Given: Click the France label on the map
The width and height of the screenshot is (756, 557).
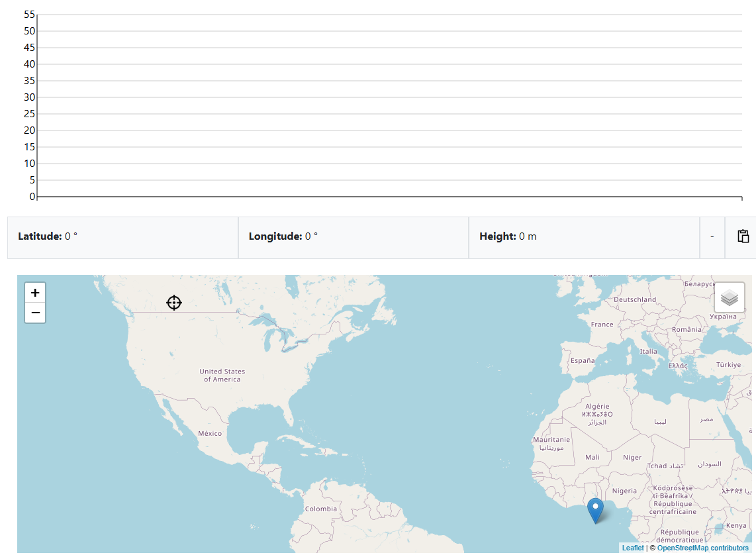Looking at the screenshot, I should pos(602,325).
